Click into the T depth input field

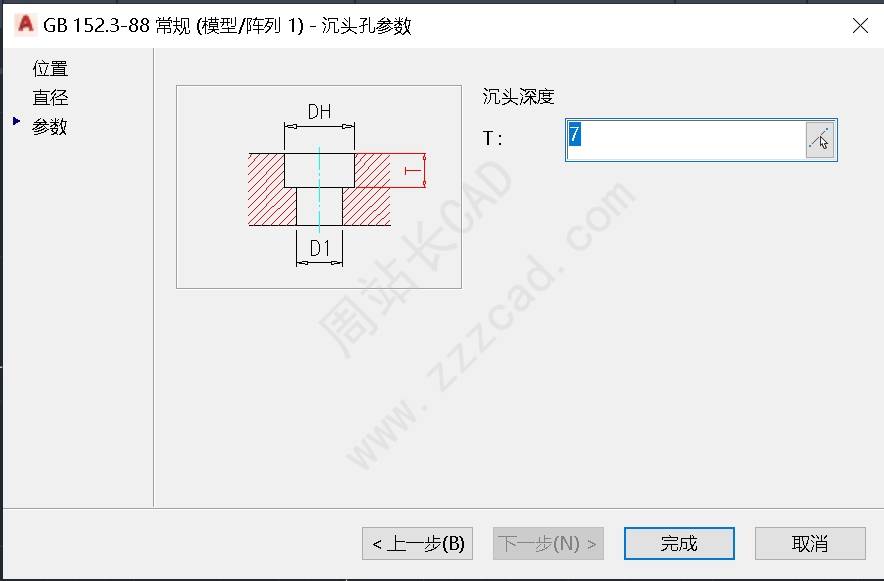pos(686,140)
